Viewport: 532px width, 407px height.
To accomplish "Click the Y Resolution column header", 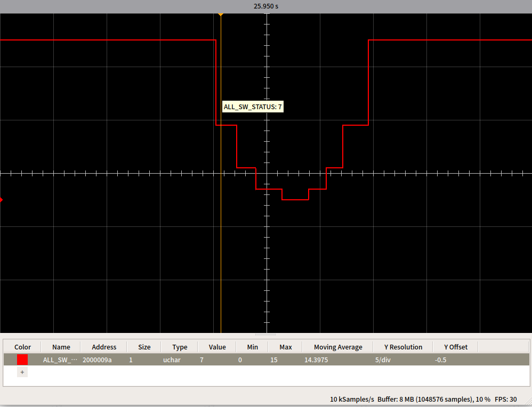I will tap(398, 347).
